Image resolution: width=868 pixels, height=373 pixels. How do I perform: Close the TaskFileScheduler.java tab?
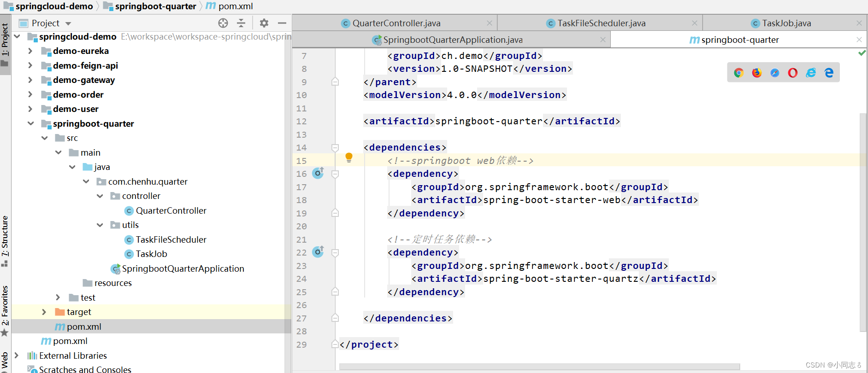[694, 23]
